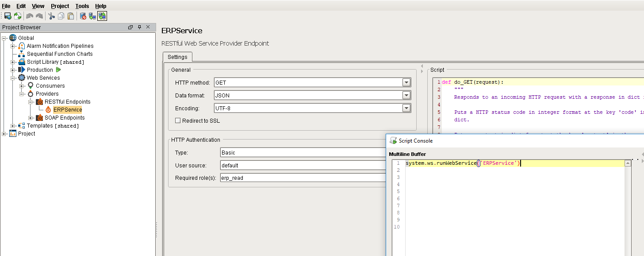This screenshot has height=256, width=644.
Task: Click the Project Browser float panel icon
Action: tap(130, 27)
